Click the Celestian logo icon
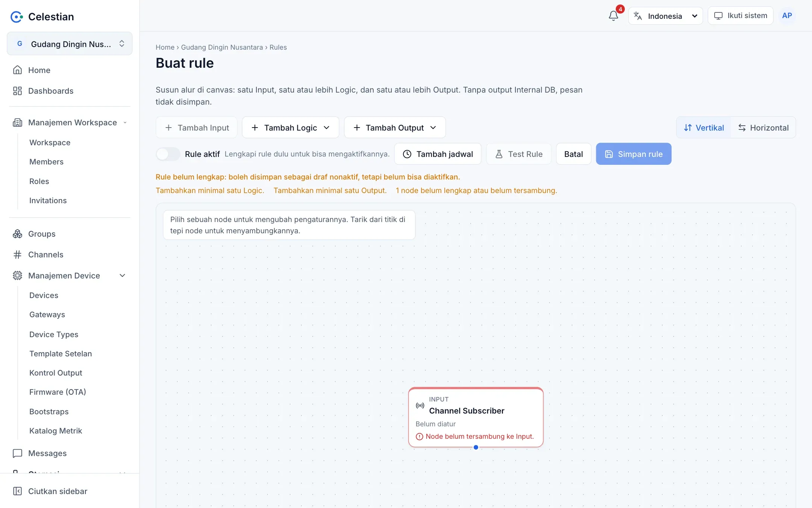 pos(17,17)
